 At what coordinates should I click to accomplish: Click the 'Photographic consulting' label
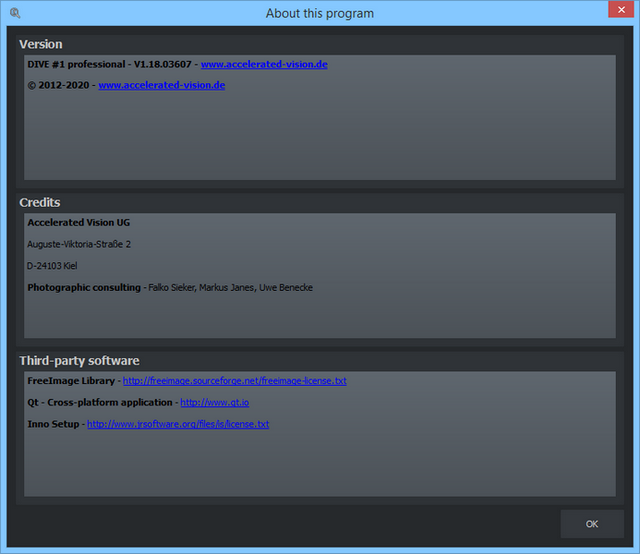[84, 287]
